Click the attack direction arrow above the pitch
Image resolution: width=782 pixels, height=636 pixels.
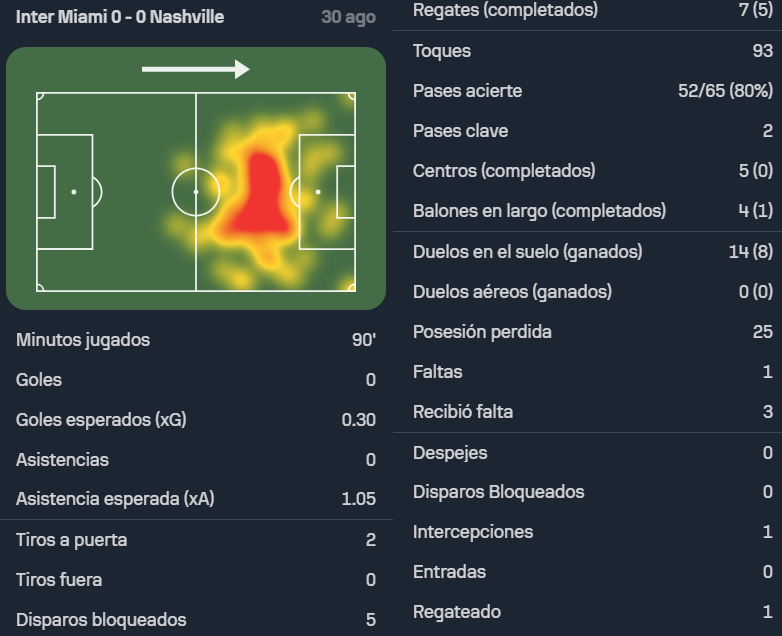point(196,69)
